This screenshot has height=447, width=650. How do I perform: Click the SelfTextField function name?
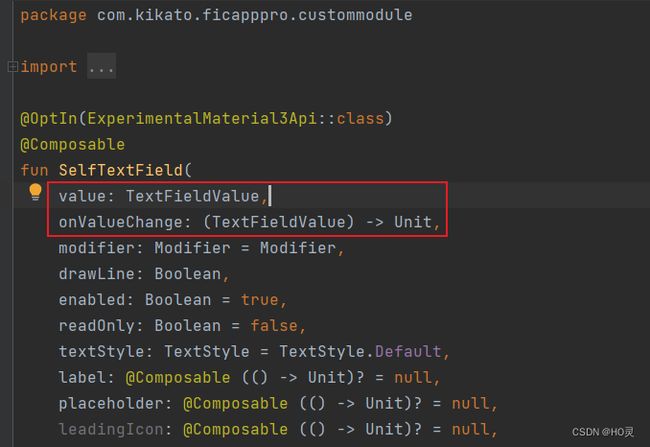click(121, 170)
